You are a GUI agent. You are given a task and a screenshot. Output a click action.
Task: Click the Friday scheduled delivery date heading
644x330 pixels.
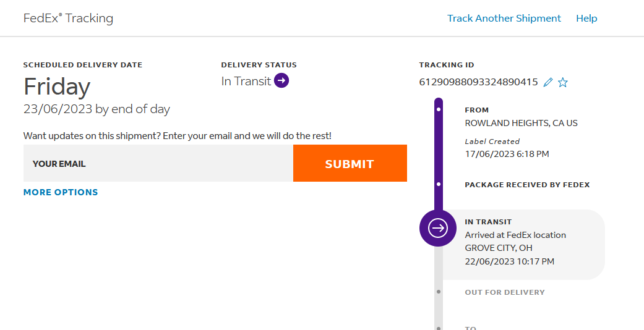[x=57, y=87]
